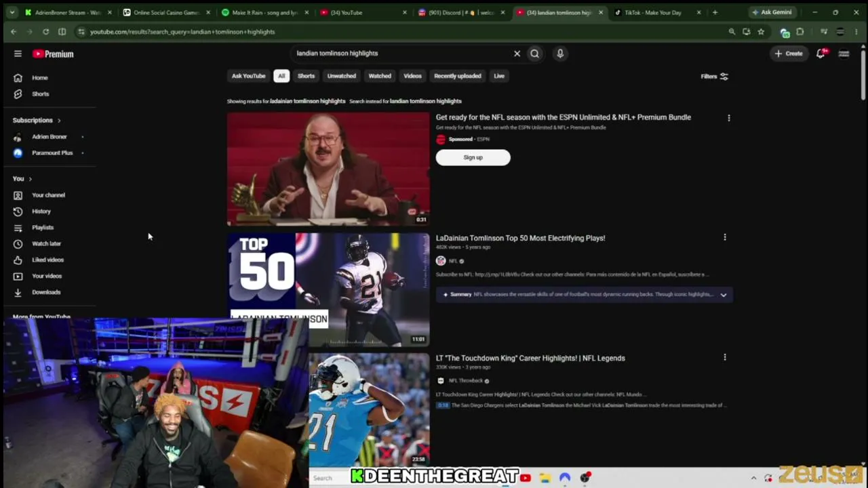Expand the Subscriptions section
This screenshot has width=868, height=488.
37,121
